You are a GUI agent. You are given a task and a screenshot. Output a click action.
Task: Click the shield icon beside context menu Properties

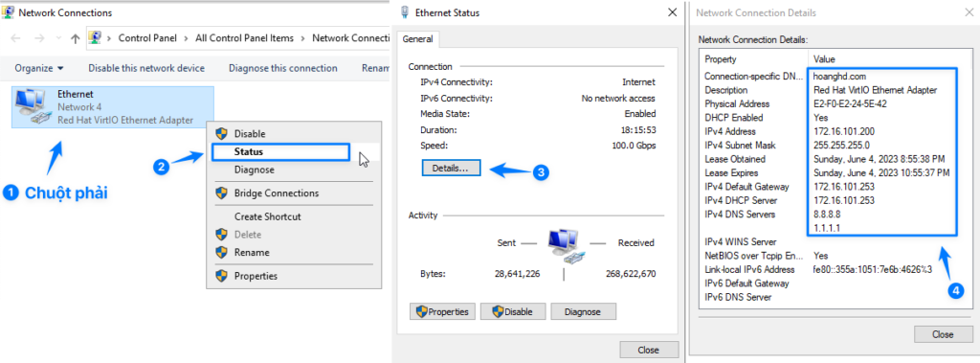click(221, 276)
